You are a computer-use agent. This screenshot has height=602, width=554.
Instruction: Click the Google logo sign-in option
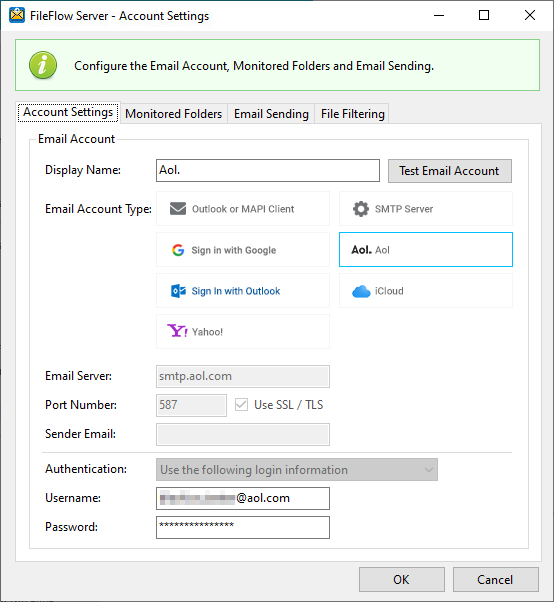[178, 250]
